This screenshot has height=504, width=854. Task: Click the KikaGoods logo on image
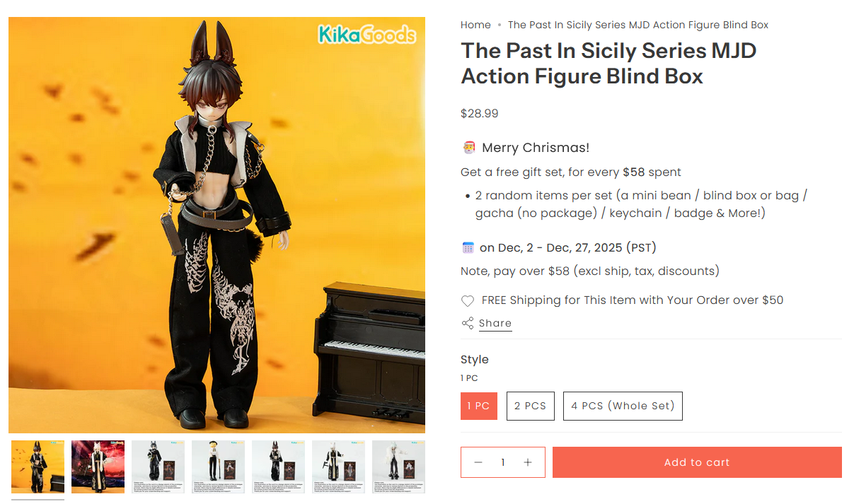click(367, 34)
